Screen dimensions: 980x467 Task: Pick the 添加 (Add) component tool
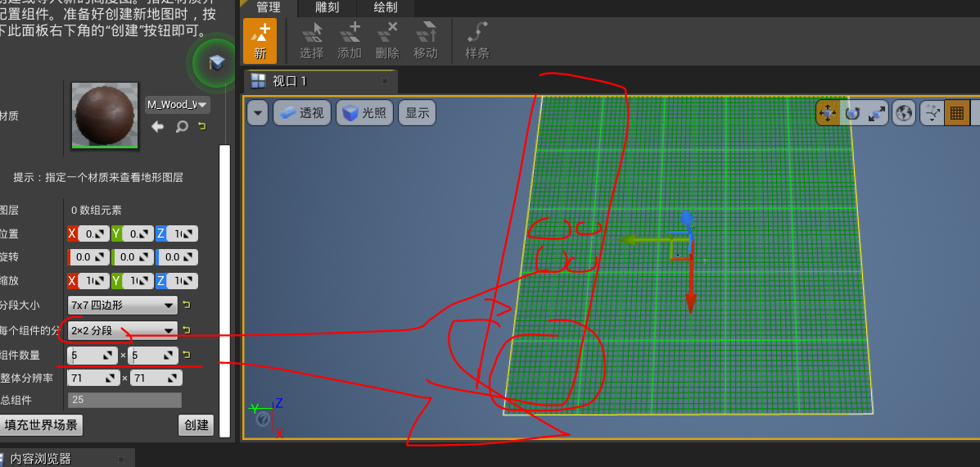tap(350, 41)
